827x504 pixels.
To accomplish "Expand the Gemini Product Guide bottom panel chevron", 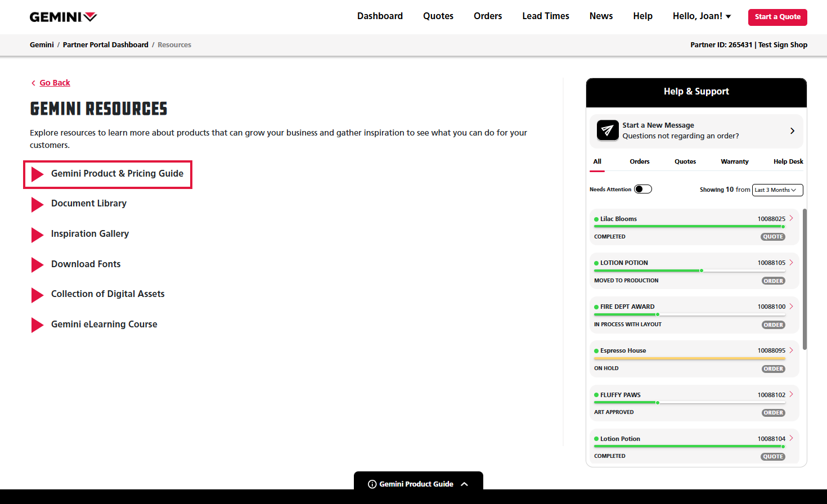I will [464, 484].
